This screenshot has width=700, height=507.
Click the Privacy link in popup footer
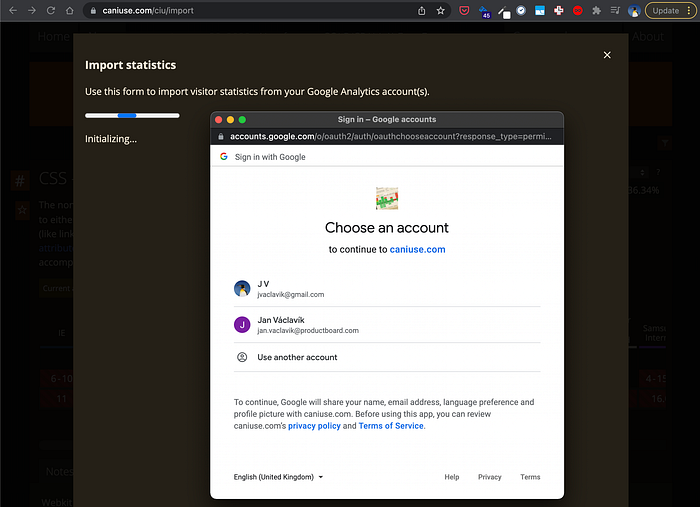pyautogui.click(x=490, y=477)
